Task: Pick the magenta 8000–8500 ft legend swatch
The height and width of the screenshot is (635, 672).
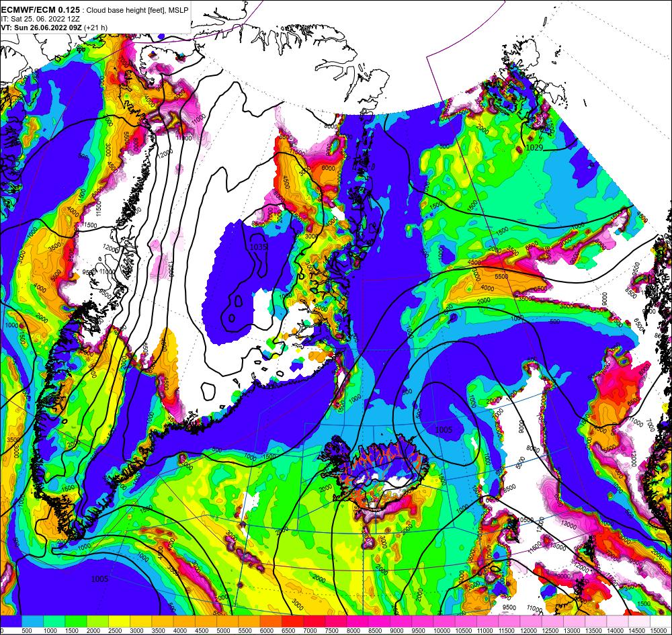Action: click(358, 622)
